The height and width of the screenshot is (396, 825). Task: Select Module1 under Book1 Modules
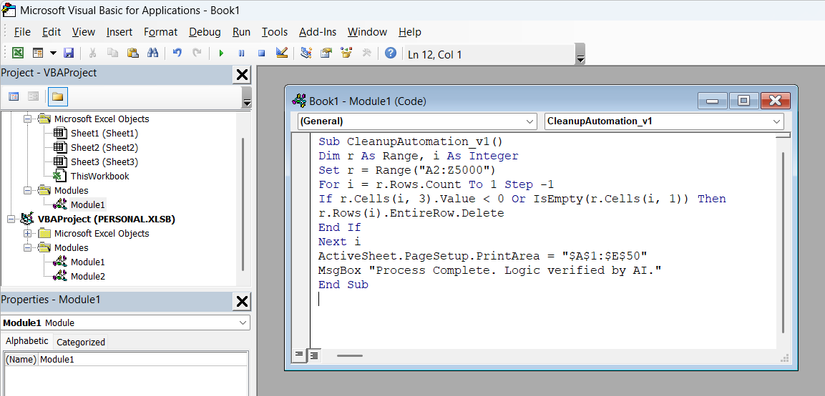[79, 205]
